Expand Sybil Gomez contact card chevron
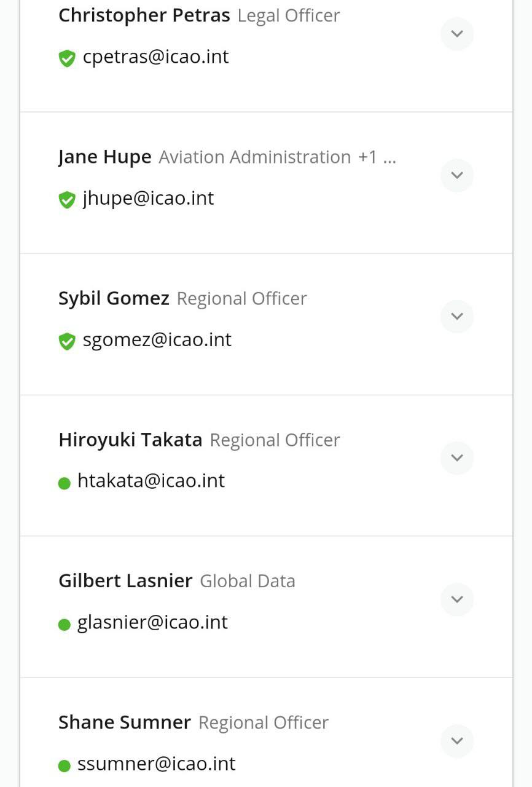This screenshot has height=787, width=532. (457, 317)
